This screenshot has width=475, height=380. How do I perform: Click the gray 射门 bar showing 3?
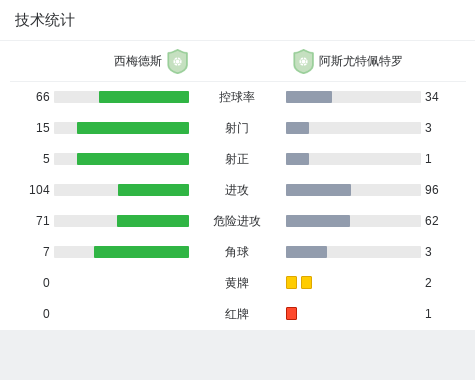tap(297, 128)
